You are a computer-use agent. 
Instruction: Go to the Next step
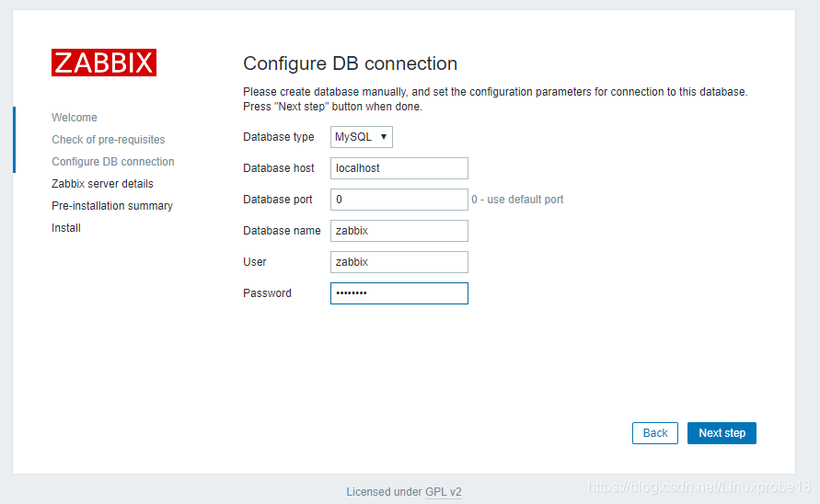click(x=722, y=433)
